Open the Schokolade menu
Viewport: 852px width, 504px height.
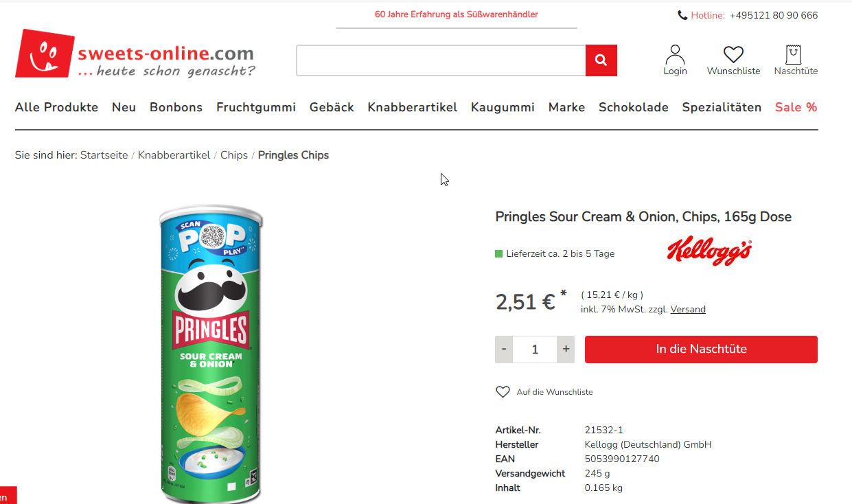tap(634, 107)
